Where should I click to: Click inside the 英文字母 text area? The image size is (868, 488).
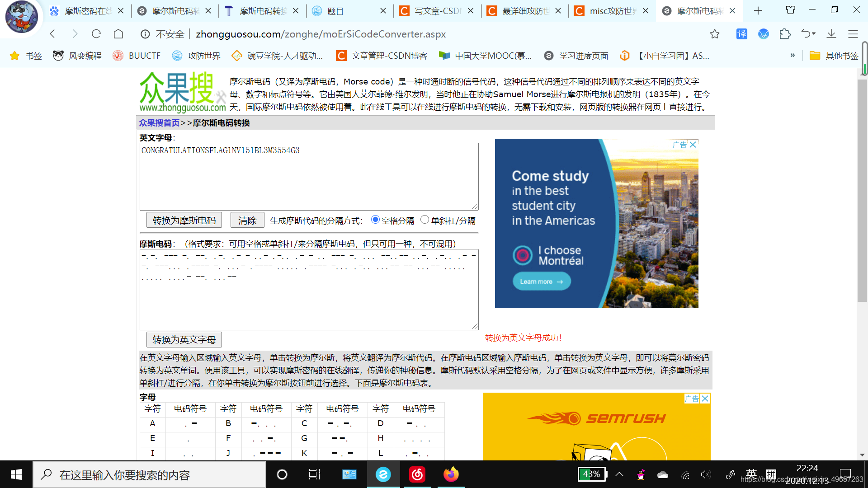click(x=309, y=176)
